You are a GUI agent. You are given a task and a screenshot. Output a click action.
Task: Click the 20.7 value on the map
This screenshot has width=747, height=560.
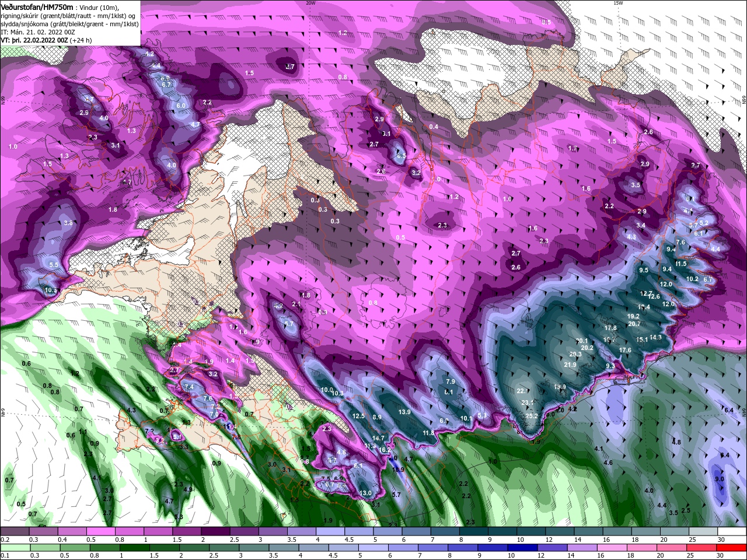(x=634, y=324)
